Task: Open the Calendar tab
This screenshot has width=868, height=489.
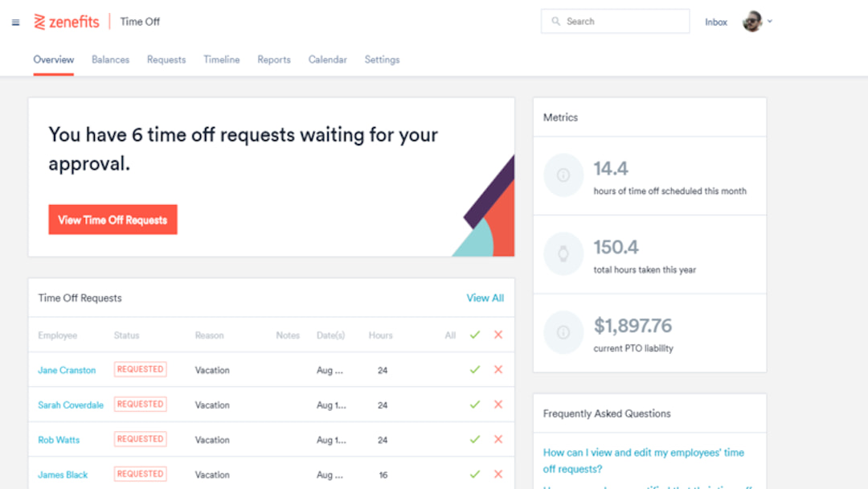Action: 327,60
